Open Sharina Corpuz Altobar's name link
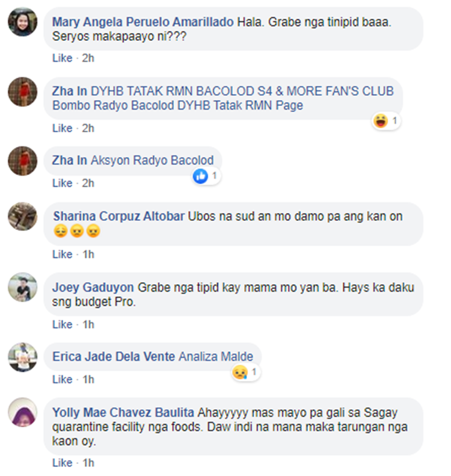The width and height of the screenshot is (451, 476). tap(119, 217)
